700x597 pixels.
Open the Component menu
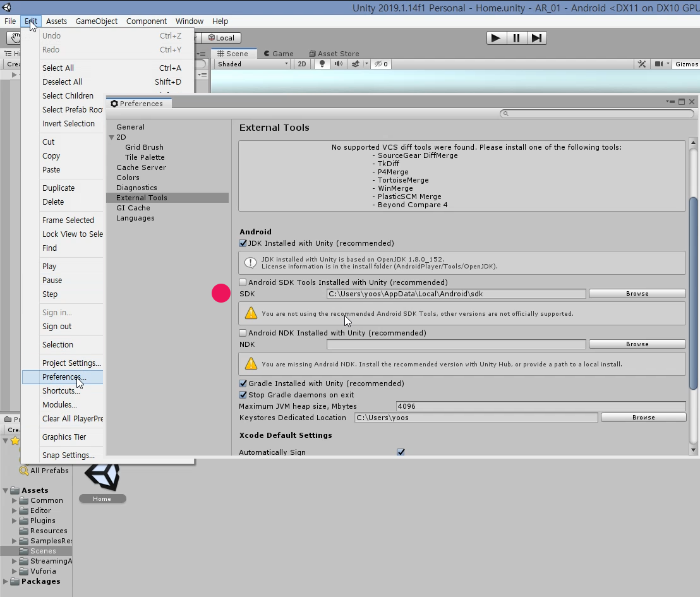point(147,21)
